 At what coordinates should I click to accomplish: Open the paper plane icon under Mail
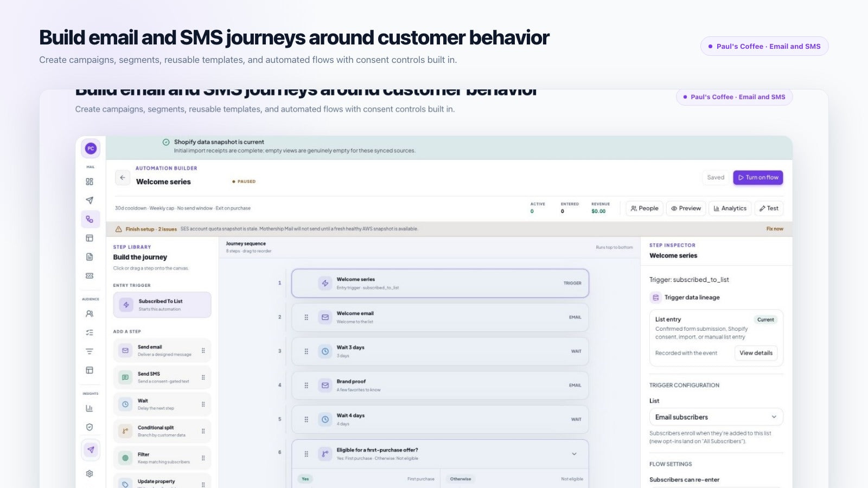coord(90,200)
